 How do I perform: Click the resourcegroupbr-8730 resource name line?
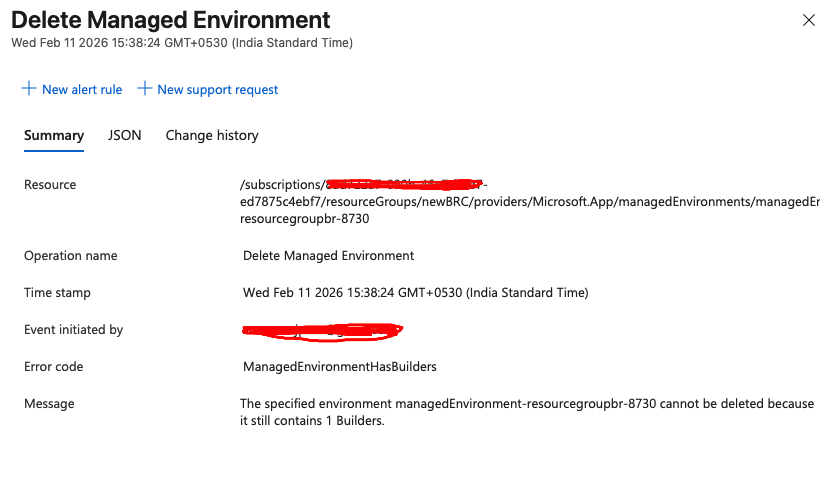304,219
